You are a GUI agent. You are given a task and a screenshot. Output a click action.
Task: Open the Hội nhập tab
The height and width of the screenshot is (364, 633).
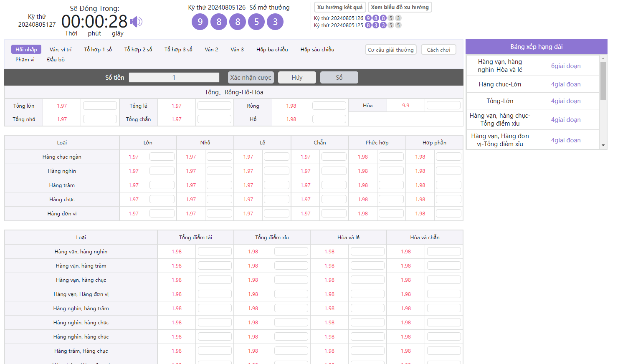coord(26,49)
